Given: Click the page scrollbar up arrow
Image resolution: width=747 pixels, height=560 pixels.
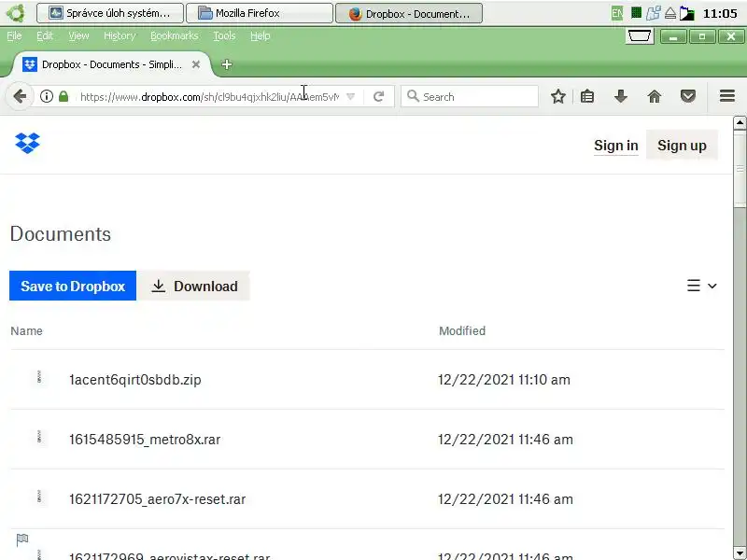Looking at the screenshot, I should [x=740, y=123].
